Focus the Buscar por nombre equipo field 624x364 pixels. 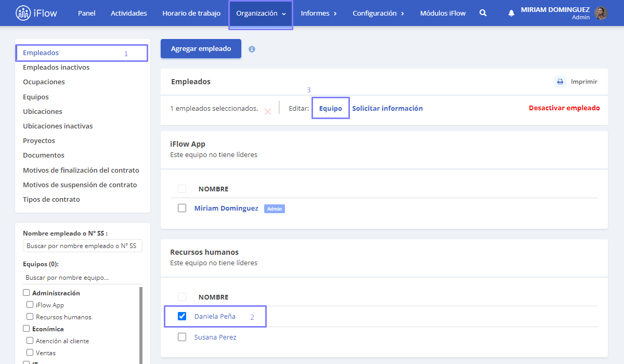pos(83,278)
